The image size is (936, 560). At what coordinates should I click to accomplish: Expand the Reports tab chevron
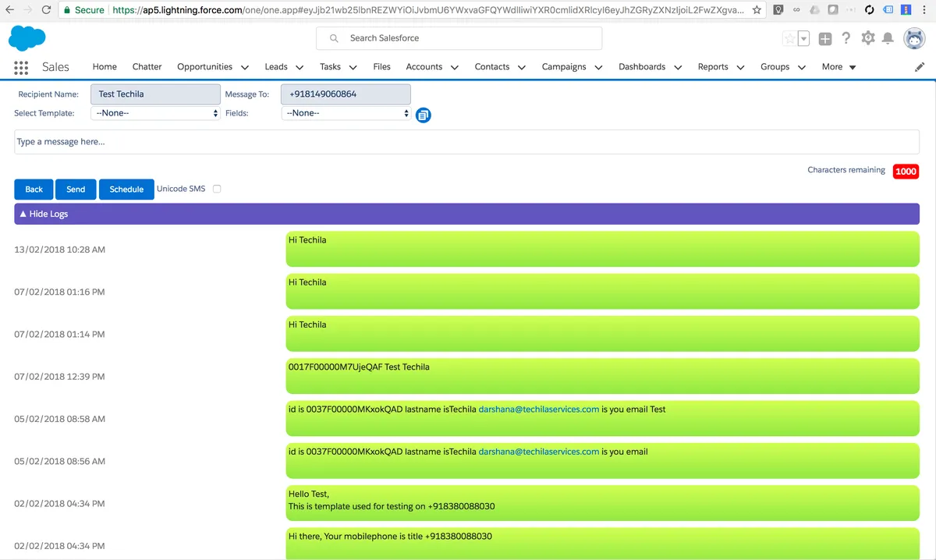(x=740, y=68)
